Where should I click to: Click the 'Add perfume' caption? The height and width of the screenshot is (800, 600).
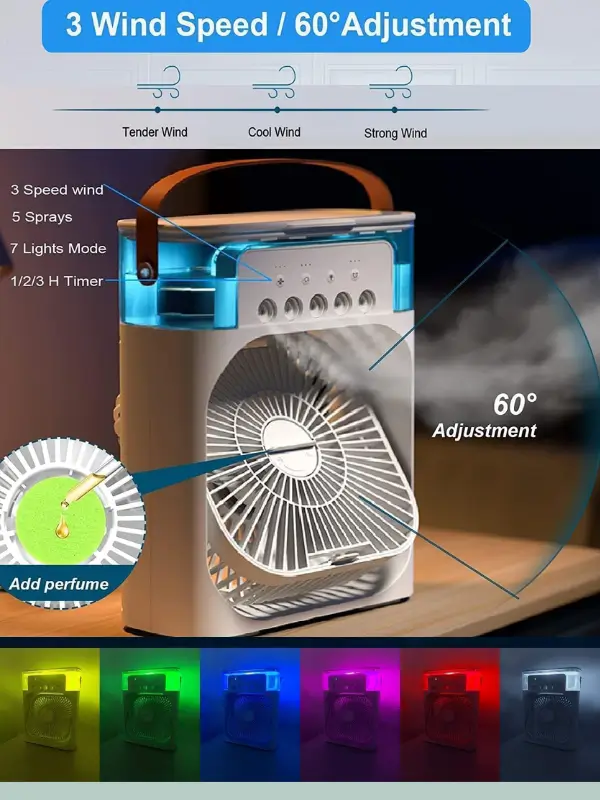(59, 584)
